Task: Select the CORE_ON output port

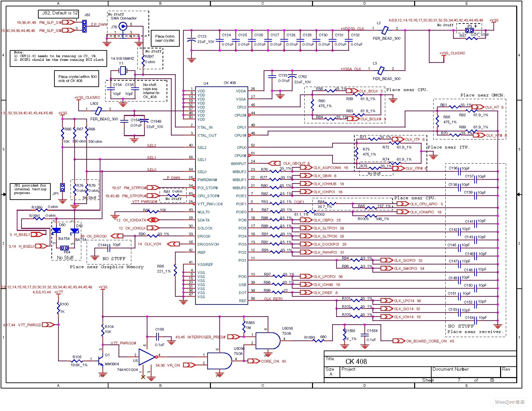Action: coord(254,361)
